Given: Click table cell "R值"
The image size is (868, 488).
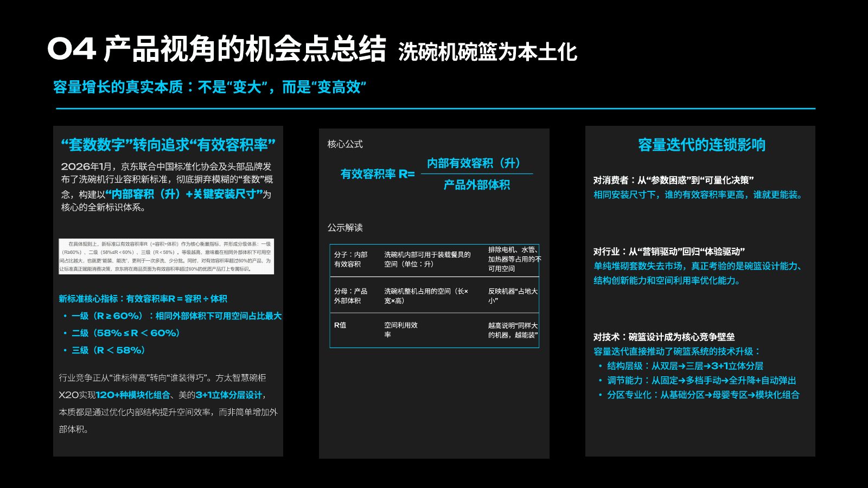Looking at the screenshot, I should coord(340,325).
